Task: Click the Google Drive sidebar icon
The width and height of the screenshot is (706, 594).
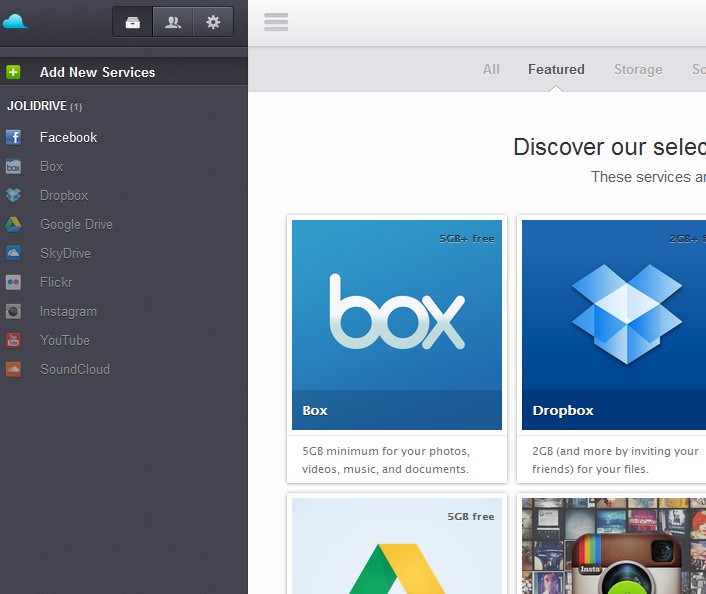Action: [13, 224]
